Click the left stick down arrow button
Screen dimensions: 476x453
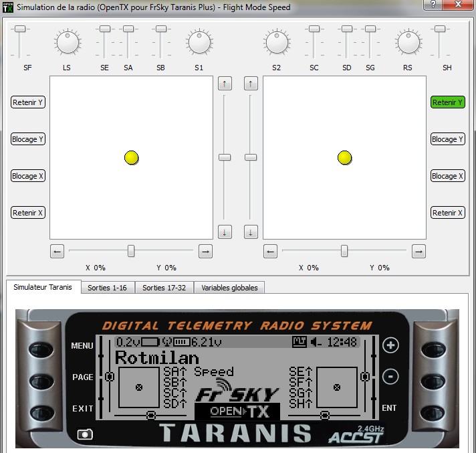click(x=225, y=232)
